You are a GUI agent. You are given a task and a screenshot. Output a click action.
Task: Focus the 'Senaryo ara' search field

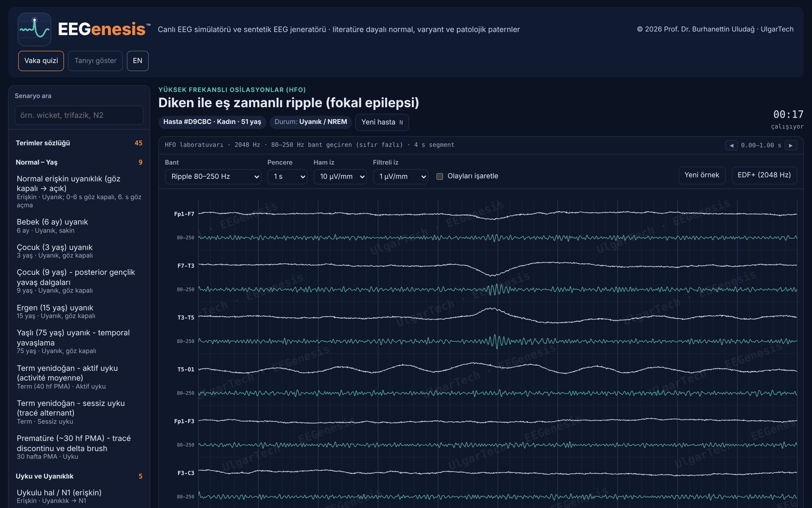(x=79, y=115)
